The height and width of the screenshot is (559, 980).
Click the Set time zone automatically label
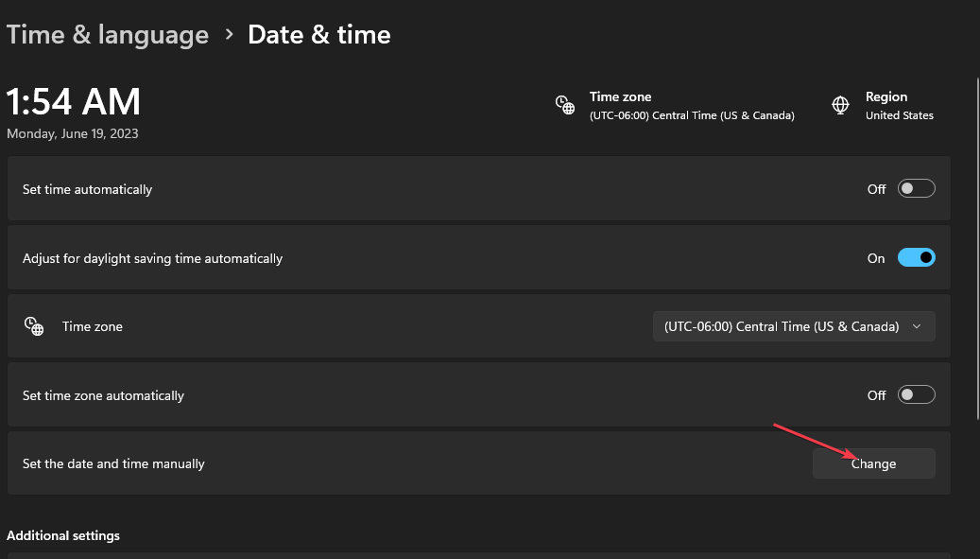tap(103, 395)
